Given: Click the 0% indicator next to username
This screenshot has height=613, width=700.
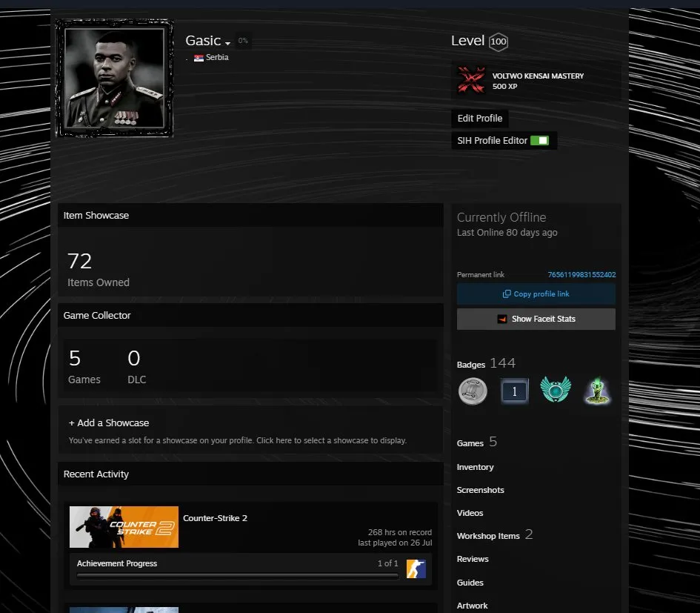Looking at the screenshot, I should 243,41.
